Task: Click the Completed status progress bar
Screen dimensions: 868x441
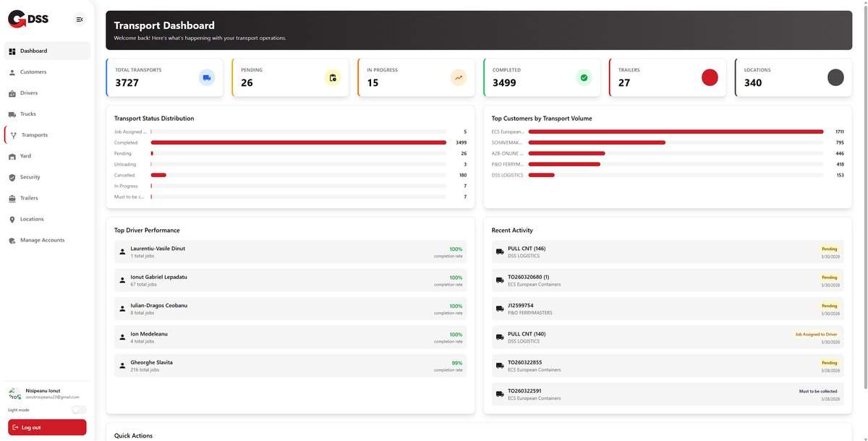Action: 299,142
